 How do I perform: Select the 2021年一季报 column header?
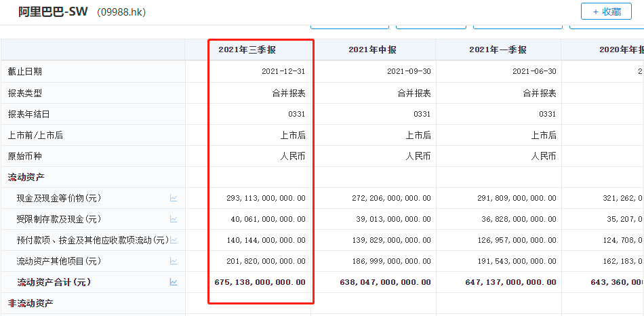pos(498,50)
